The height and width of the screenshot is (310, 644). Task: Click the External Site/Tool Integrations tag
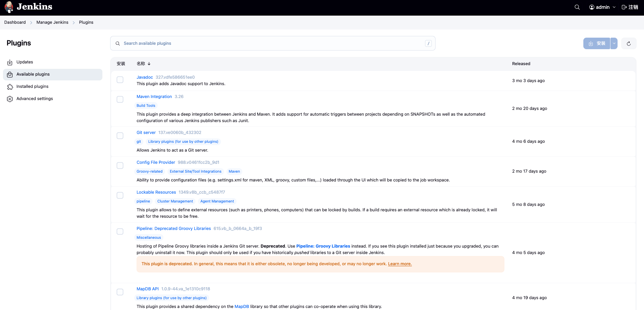pyautogui.click(x=196, y=172)
